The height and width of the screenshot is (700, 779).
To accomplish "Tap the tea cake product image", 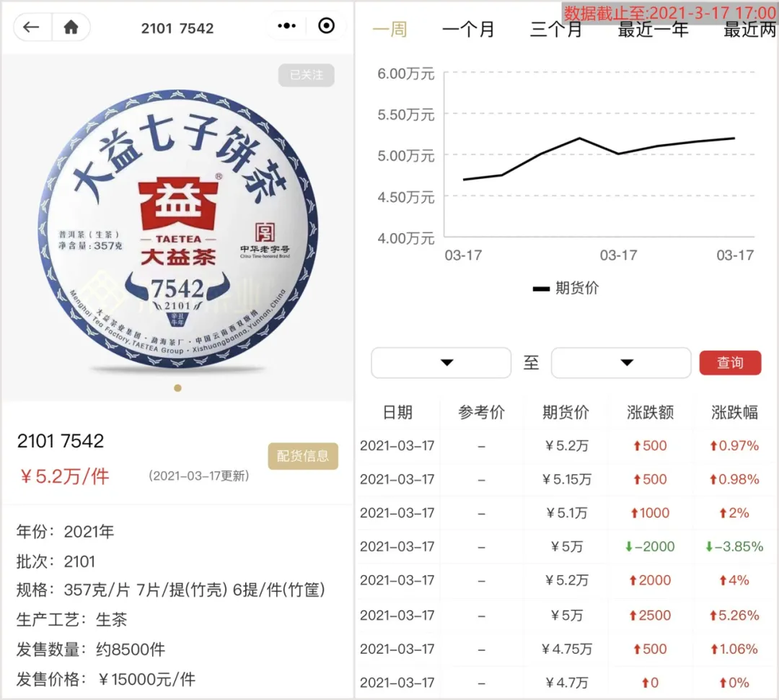I will click(178, 229).
